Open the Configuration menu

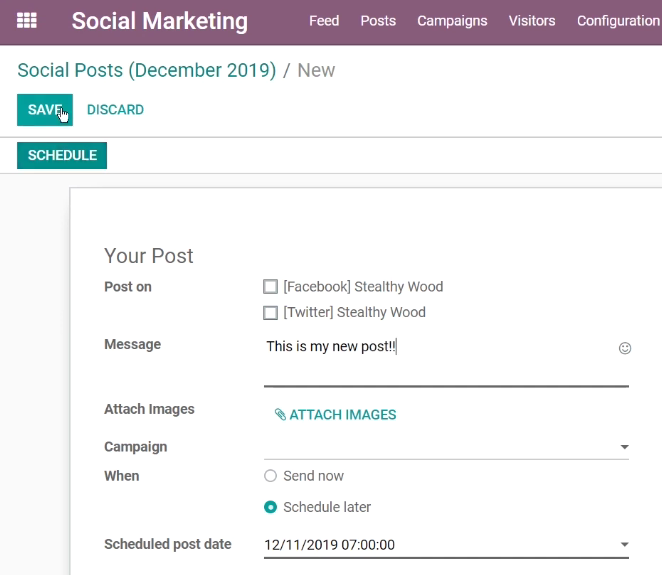[x=619, y=21]
